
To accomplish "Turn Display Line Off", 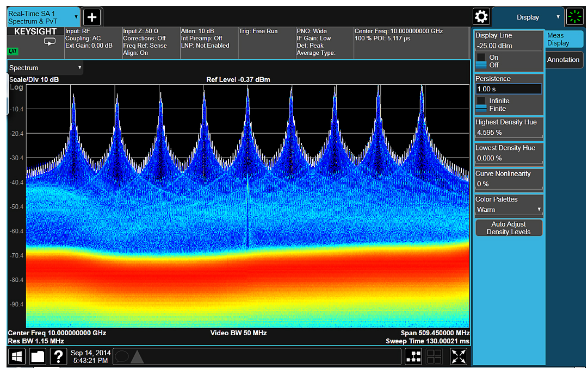I will [487, 65].
